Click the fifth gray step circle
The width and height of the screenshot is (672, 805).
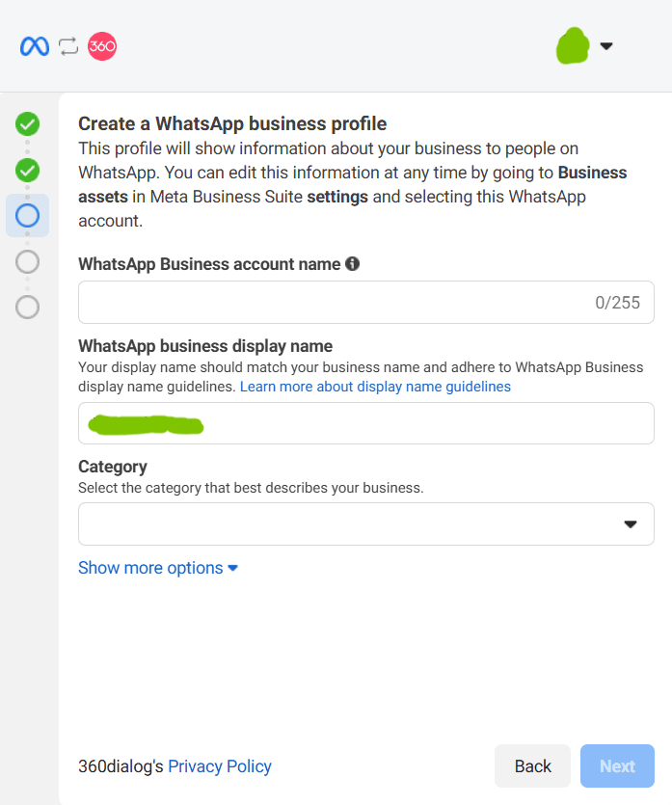point(27,307)
